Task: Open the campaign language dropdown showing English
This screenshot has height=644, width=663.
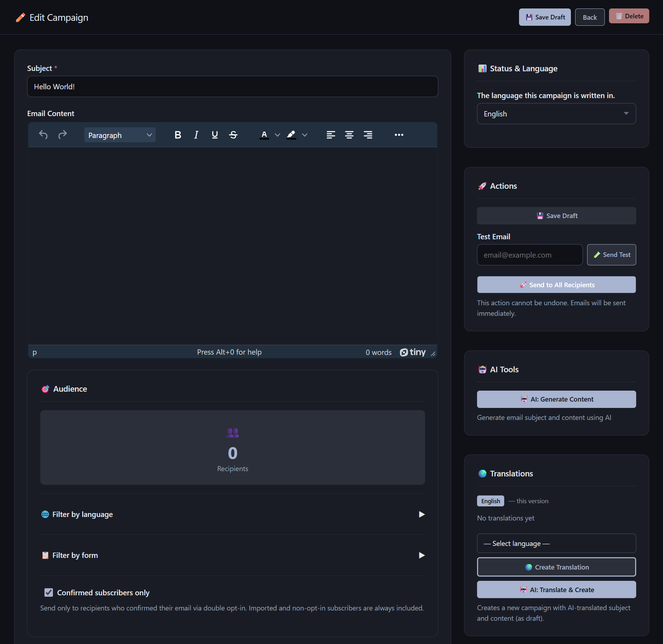Action: (556, 114)
